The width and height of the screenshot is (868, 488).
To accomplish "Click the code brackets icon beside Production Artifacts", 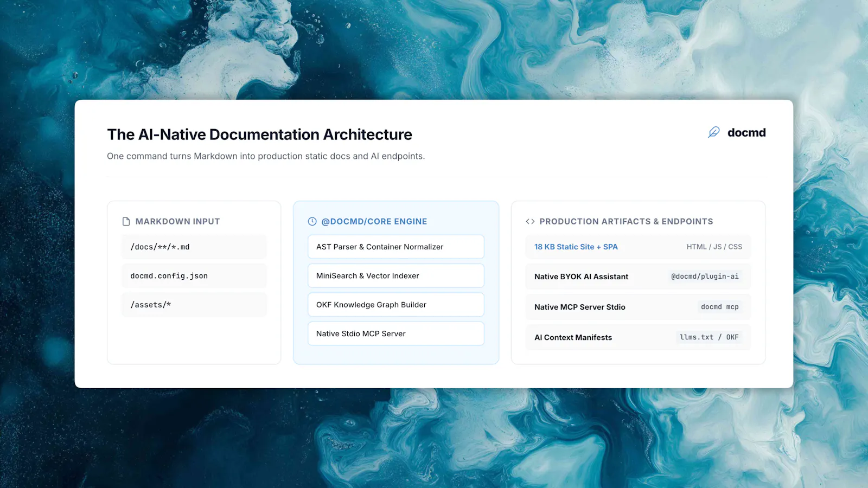I will [530, 221].
